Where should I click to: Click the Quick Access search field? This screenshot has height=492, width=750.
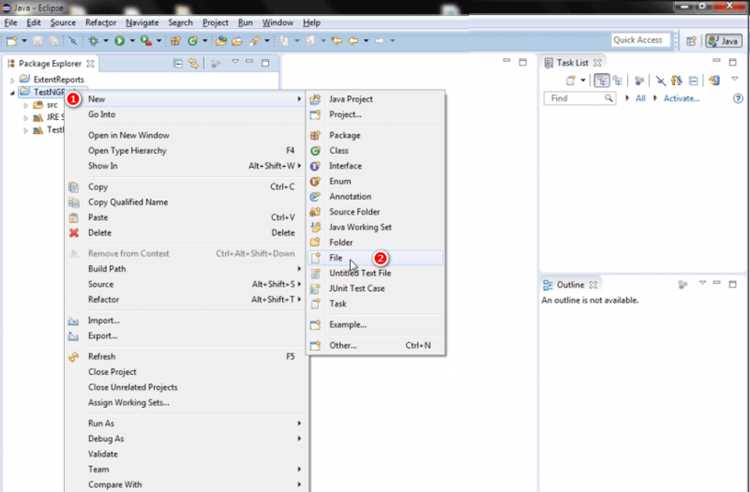click(x=640, y=40)
